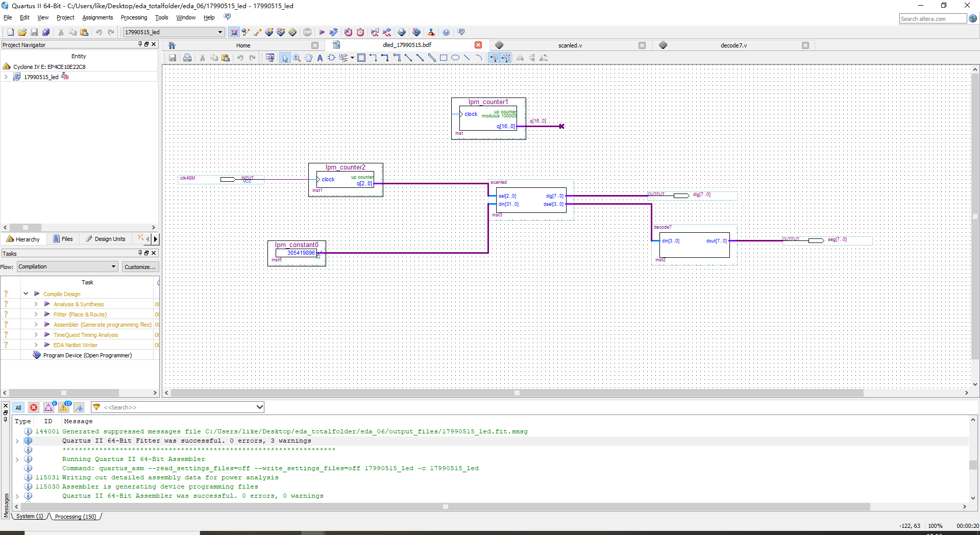The image size is (980, 535).
Task: Choose the Rectangle drawing tool
Action: 444,58
